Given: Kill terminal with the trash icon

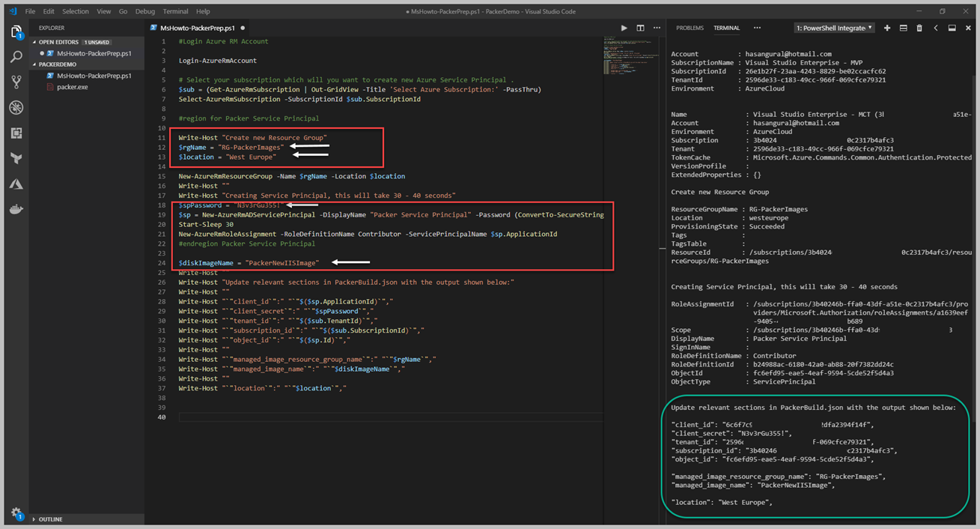Looking at the screenshot, I should click(920, 28).
